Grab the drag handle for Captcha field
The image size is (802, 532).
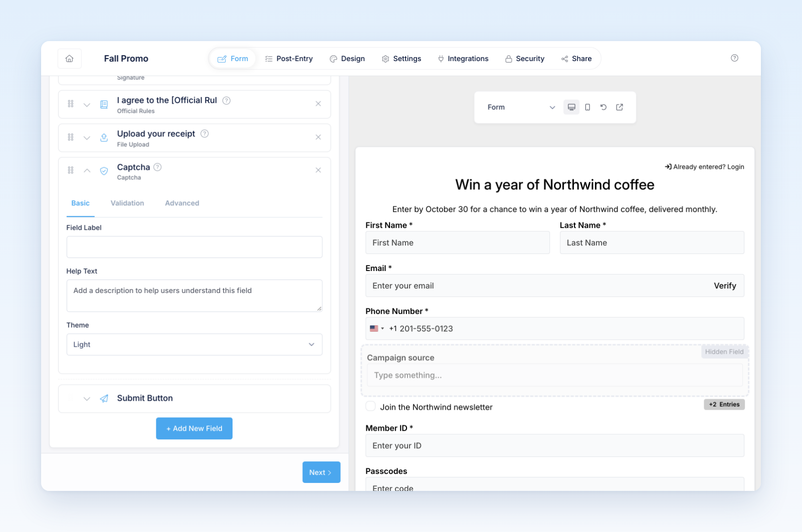point(71,170)
